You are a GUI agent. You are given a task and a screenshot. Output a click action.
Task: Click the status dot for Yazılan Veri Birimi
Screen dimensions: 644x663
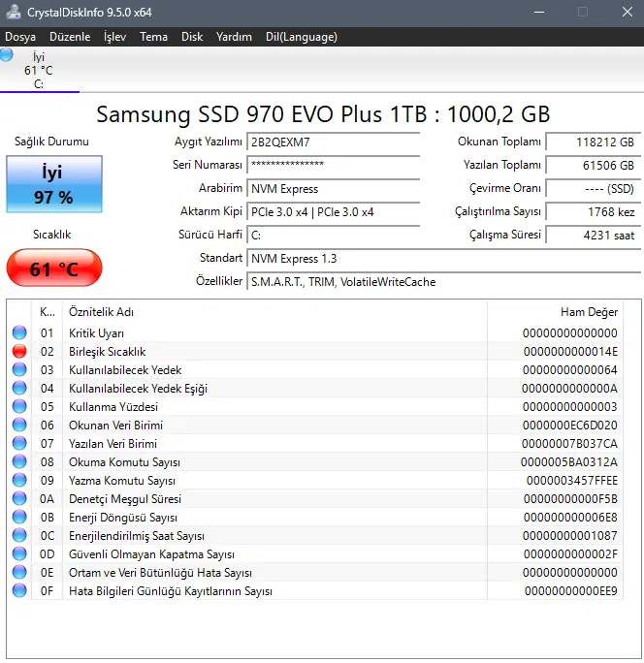click(19, 443)
